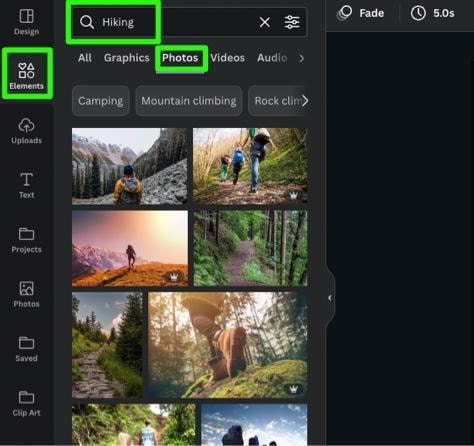Click crown badge on boot photo
Image resolution: width=474 pixels, height=446 pixels.
point(293,389)
